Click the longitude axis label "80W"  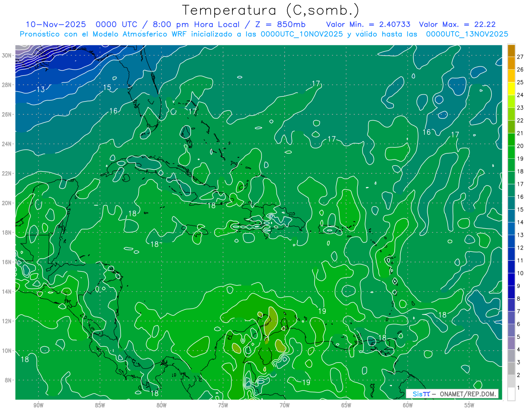tap(161, 405)
